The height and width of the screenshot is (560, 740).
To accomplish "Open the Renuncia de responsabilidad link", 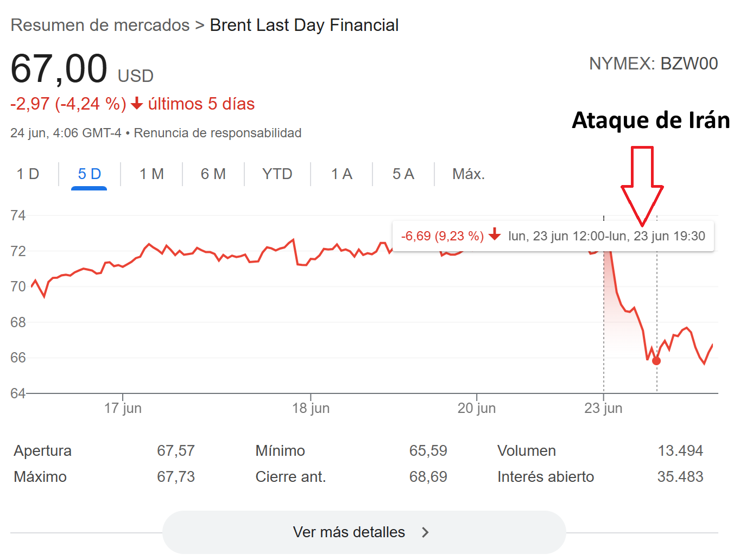I will 217,133.
